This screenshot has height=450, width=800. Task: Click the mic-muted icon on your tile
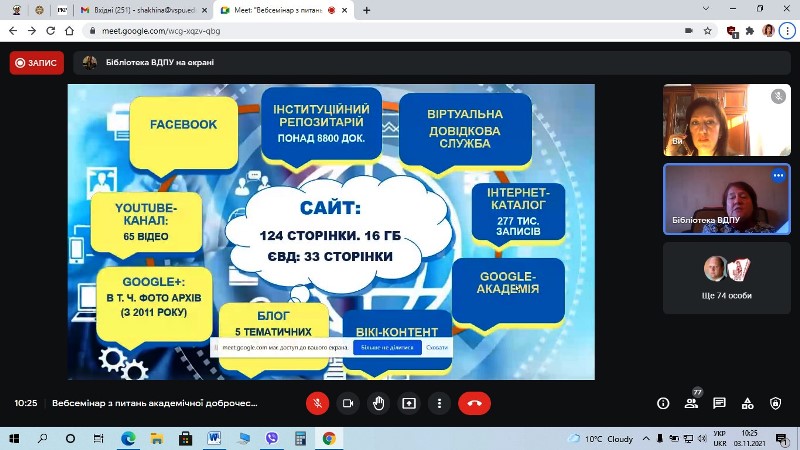coord(778,96)
